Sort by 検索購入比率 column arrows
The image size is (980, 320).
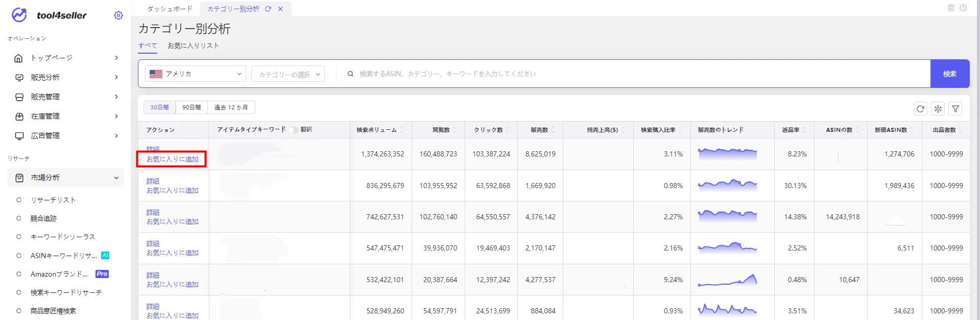tap(680, 130)
